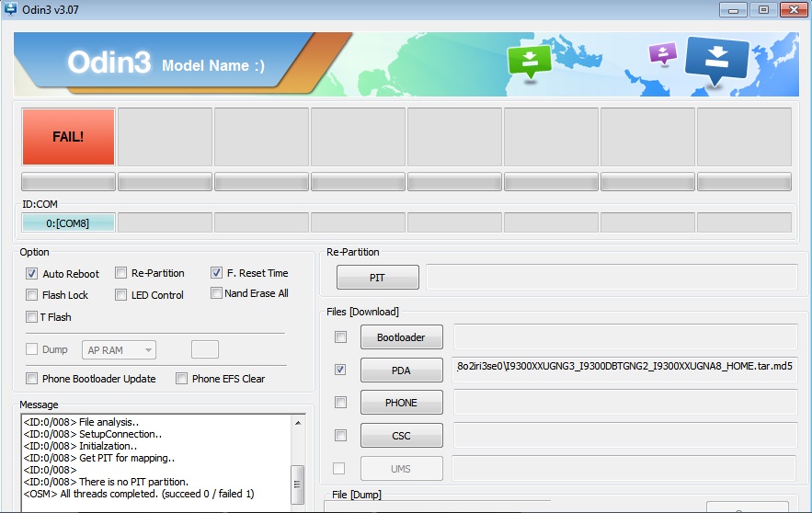Click the PDA file button

[401, 370]
